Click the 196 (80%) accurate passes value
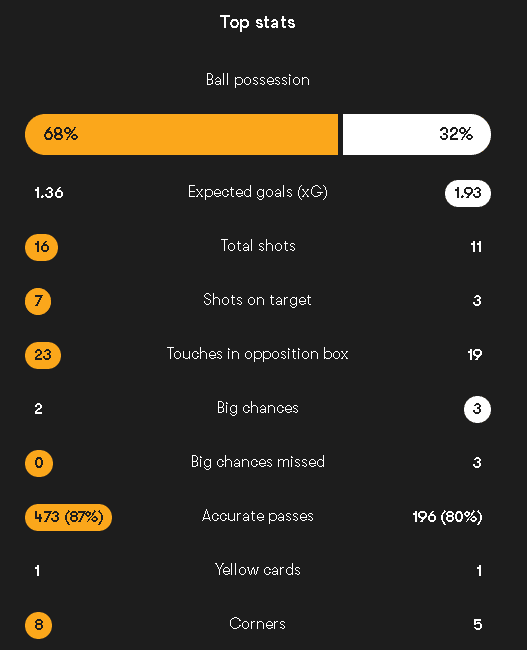 (447, 517)
